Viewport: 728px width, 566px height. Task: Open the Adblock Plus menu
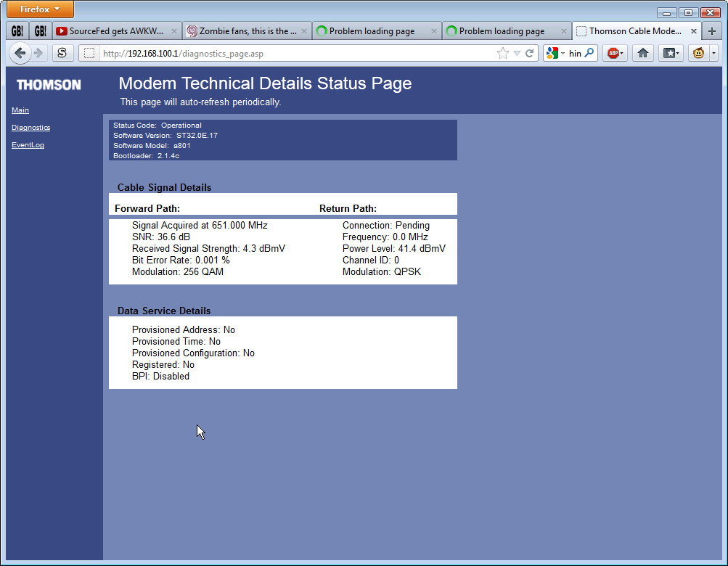click(x=615, y=54)
